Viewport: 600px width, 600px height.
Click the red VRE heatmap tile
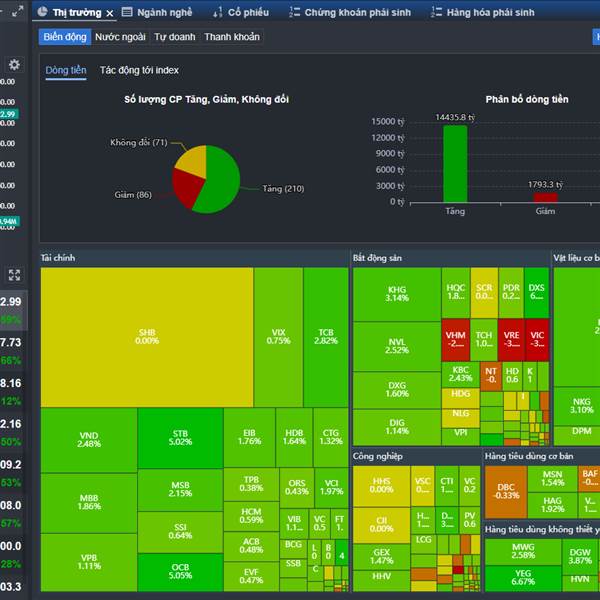511,340
